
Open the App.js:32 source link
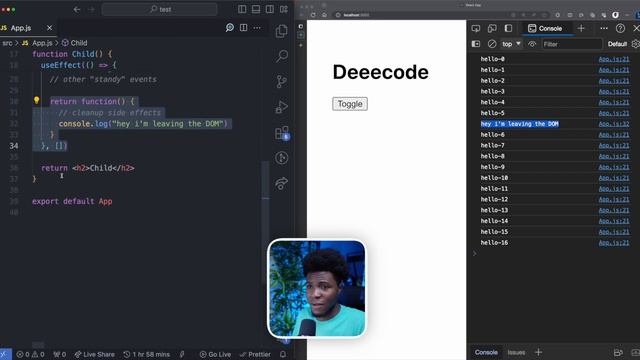coord(614,124)
